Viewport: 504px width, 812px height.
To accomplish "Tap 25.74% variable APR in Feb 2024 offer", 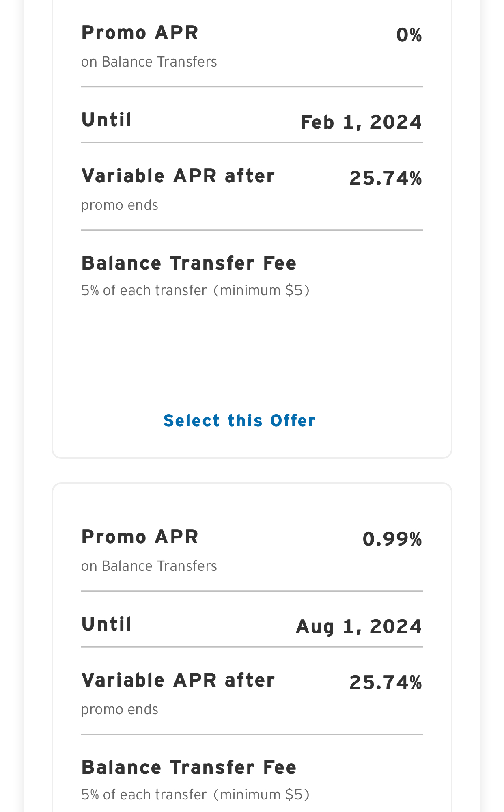I will [x=386, y=178].
